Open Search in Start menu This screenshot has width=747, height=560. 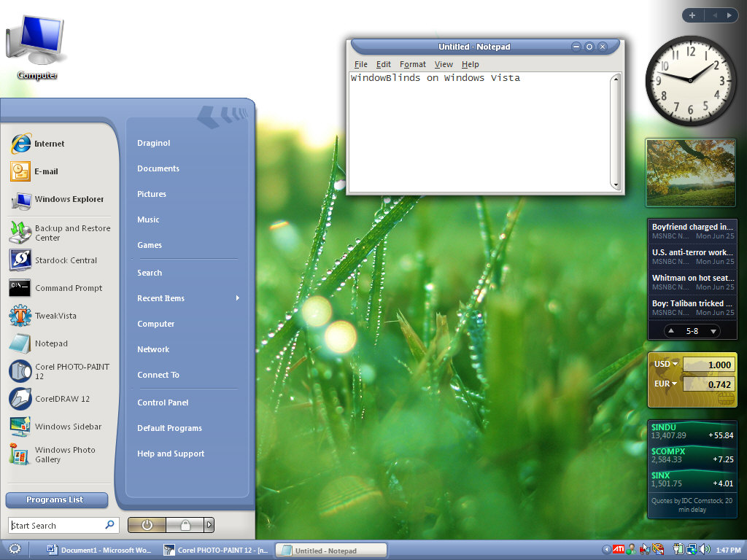150,273
